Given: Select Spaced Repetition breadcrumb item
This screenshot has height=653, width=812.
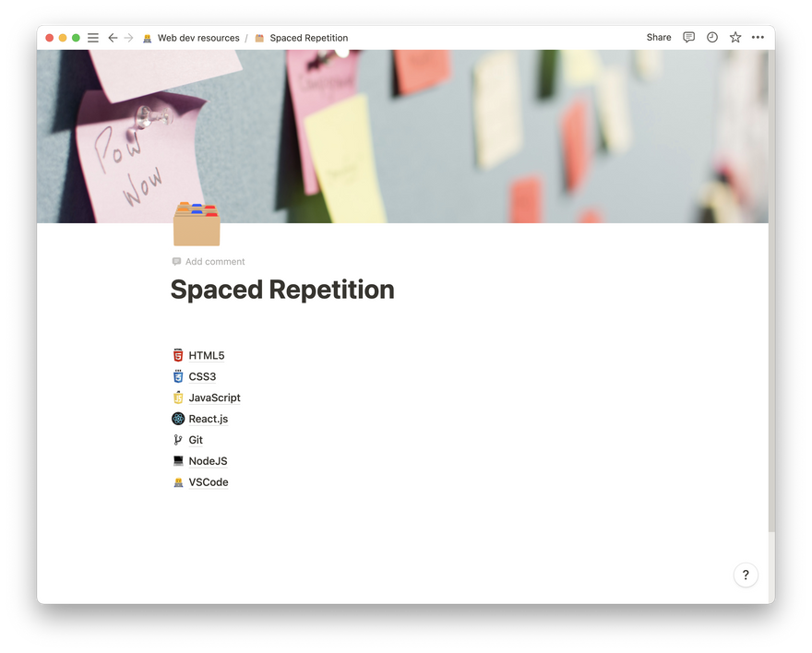Looking at the screenshot, I should 308,38.
